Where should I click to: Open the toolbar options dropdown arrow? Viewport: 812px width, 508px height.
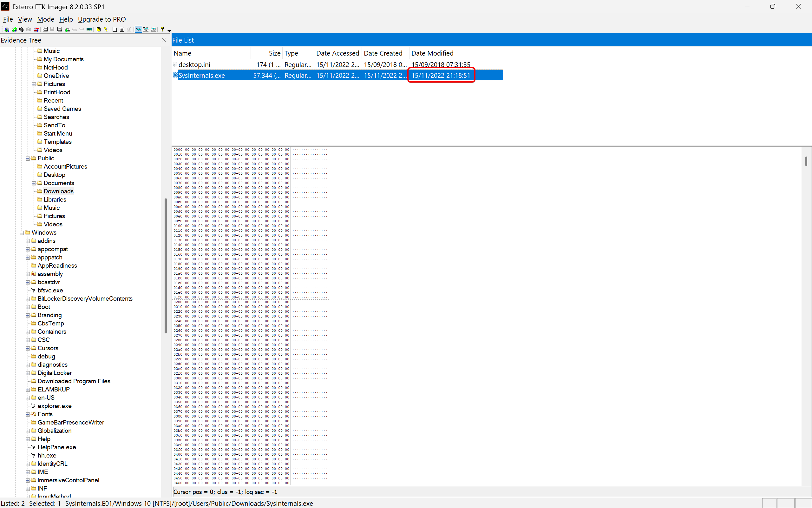(x=169, y=31)
